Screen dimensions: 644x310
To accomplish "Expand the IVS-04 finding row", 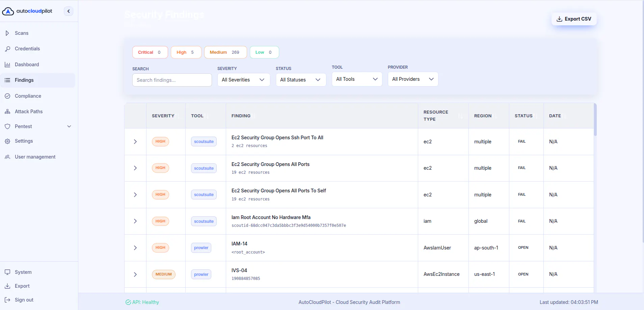I will coord(135,275).
